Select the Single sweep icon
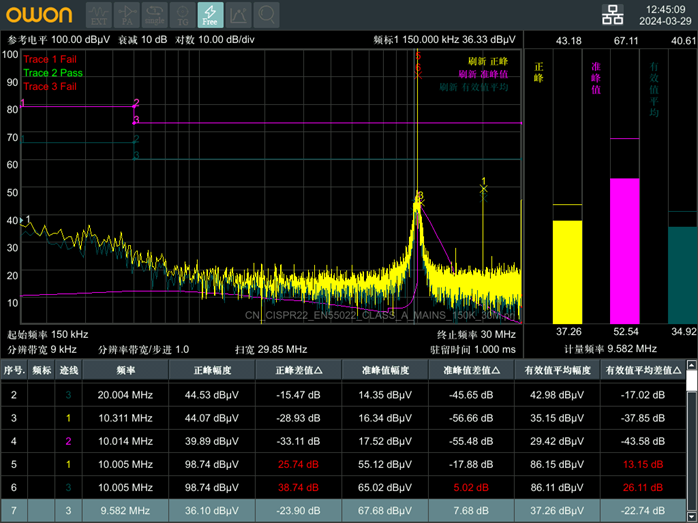698x523 pixels. point(155,15)
